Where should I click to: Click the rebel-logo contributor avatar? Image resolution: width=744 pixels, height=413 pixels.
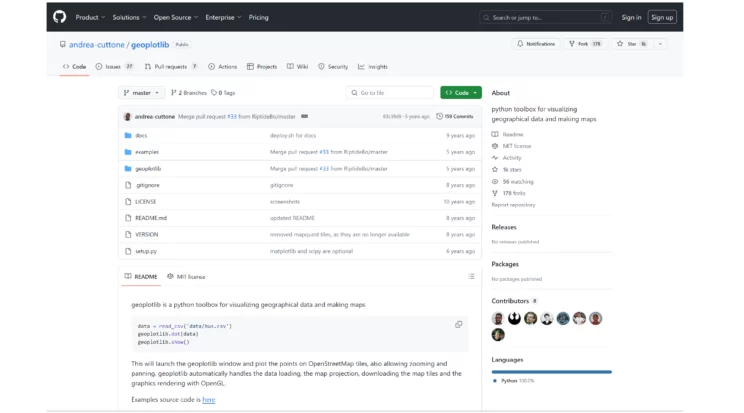pyautogui.click(x=514, y=319)
